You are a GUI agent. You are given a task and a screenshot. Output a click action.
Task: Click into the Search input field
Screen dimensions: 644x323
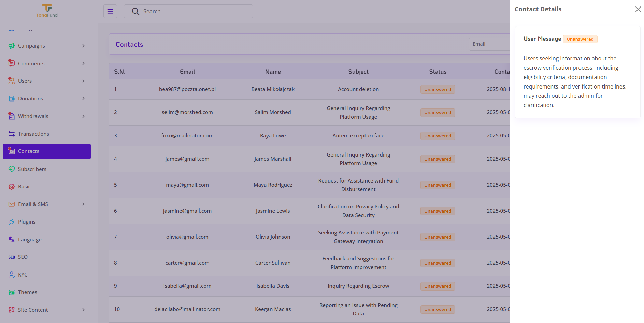(x=188, y=11)
